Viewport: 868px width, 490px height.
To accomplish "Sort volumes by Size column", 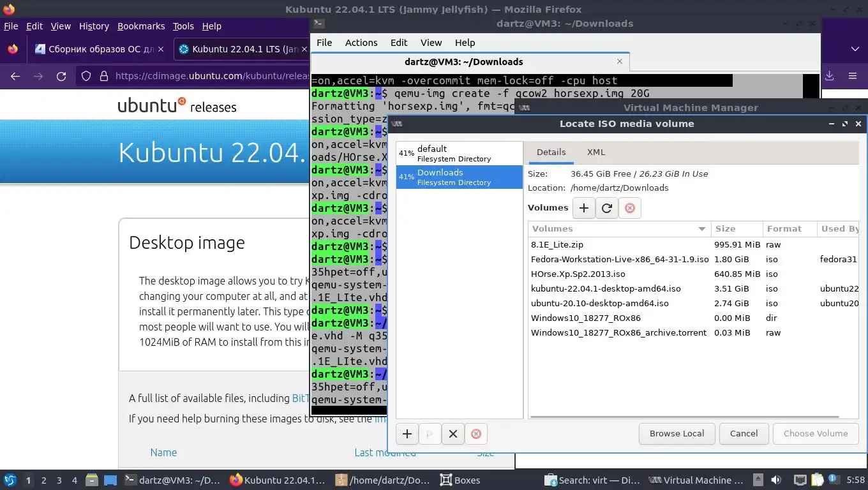I will point(737,228).
